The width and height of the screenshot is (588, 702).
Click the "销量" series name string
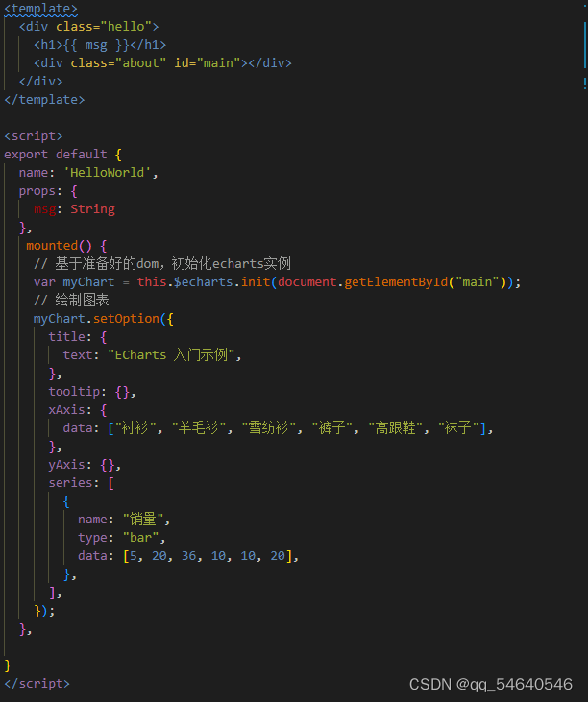tap(143, 520)
